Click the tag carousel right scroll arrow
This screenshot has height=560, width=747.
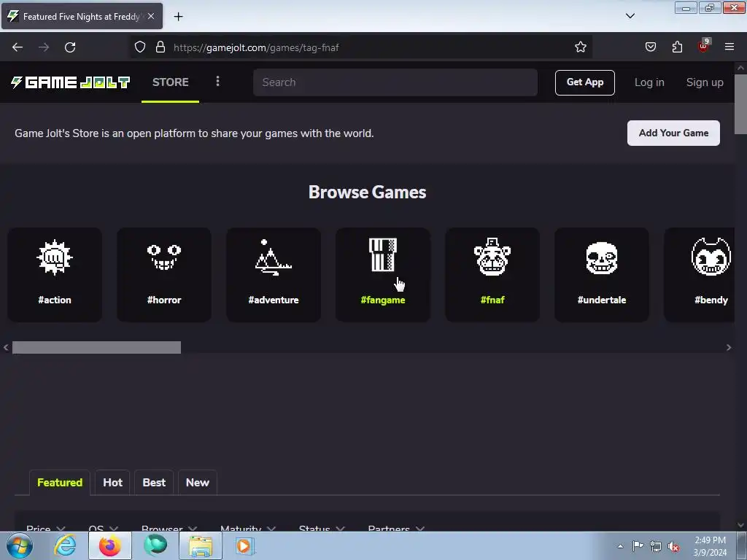tap(729, 347)
